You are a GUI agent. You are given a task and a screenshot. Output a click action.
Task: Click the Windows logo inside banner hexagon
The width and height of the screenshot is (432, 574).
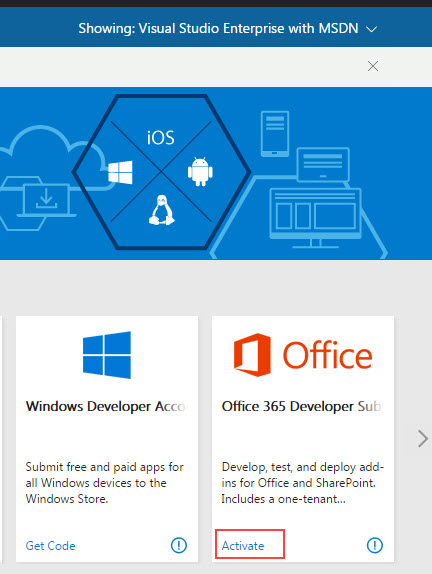pyautogui.click(x=120, y=172)
